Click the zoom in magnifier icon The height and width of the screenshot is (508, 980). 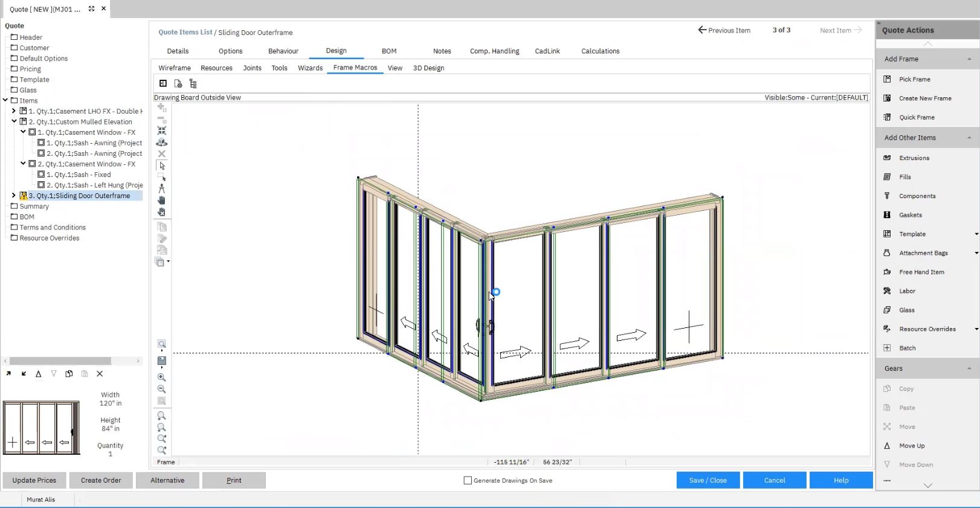click(161, 377)
